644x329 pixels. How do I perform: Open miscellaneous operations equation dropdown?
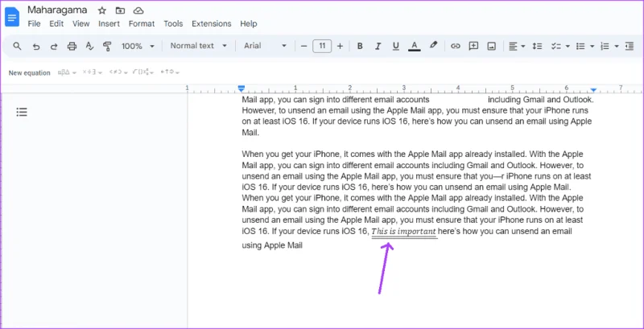[x=92, y=72]
